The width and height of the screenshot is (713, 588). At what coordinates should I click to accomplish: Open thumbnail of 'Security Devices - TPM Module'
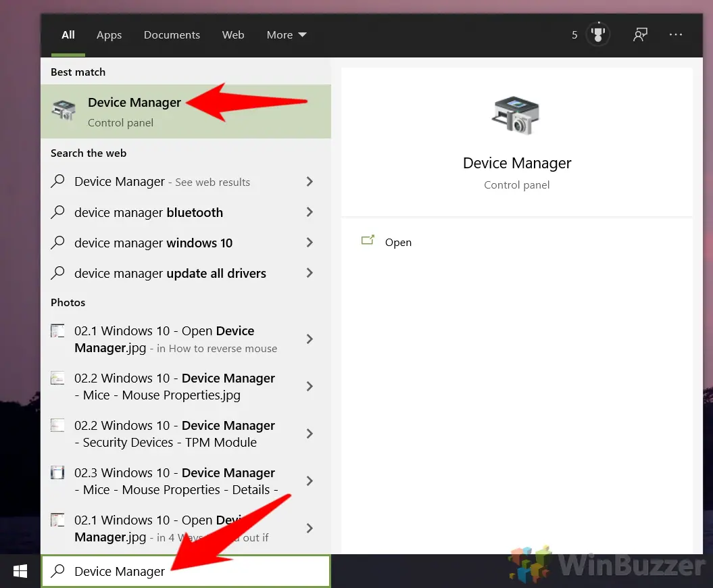[57, 425]
